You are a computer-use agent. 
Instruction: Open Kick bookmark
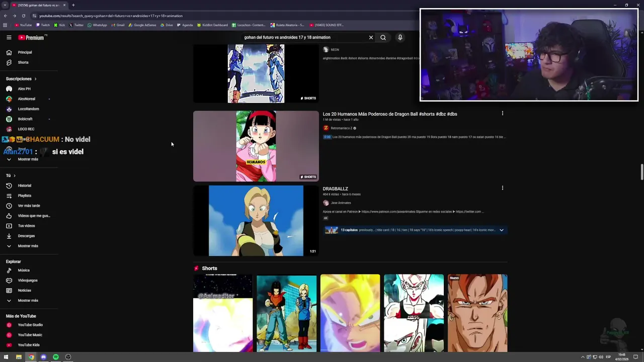(x=59, y=25)
